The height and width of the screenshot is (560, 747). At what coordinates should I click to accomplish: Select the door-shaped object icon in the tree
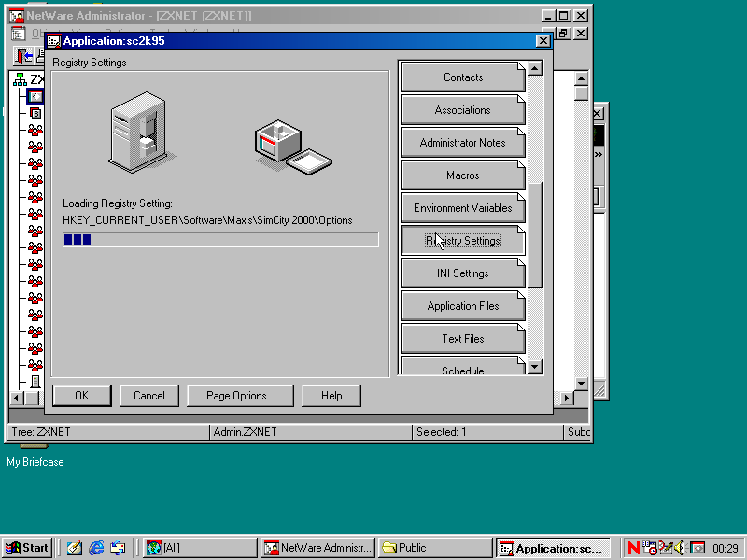pos(35,382)
